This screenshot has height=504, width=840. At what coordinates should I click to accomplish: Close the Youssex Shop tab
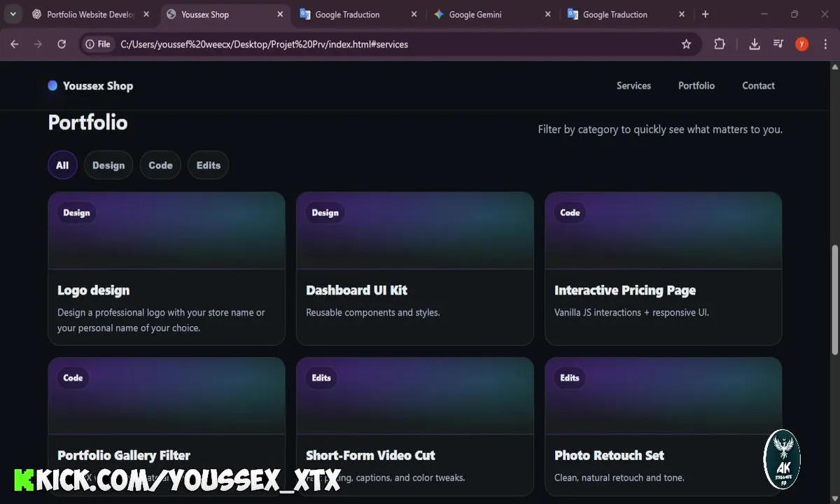pyautogui.click(x=280, y=14)
